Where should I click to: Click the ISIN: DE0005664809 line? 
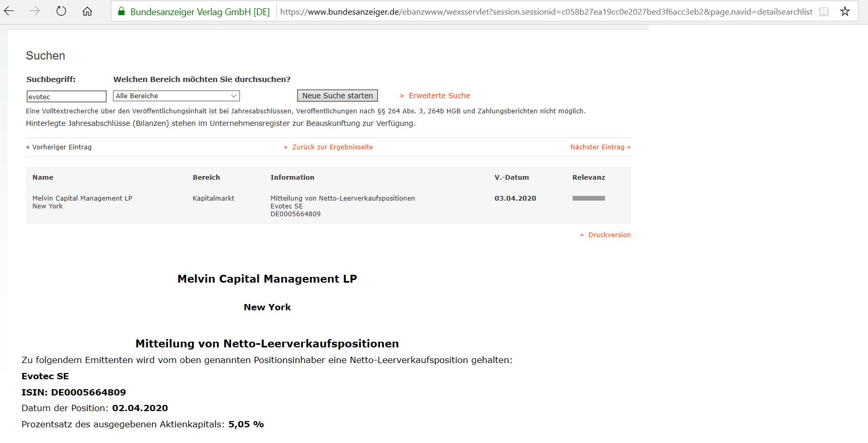coord(74,392)
